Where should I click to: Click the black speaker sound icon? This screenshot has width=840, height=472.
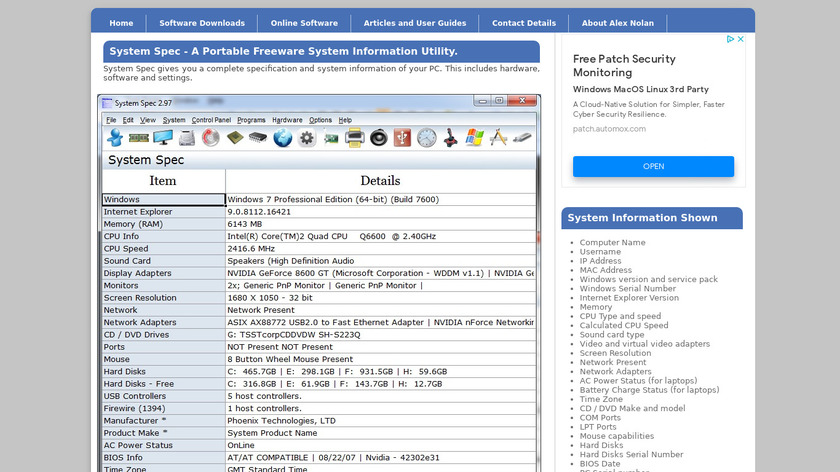pos(379,138)
